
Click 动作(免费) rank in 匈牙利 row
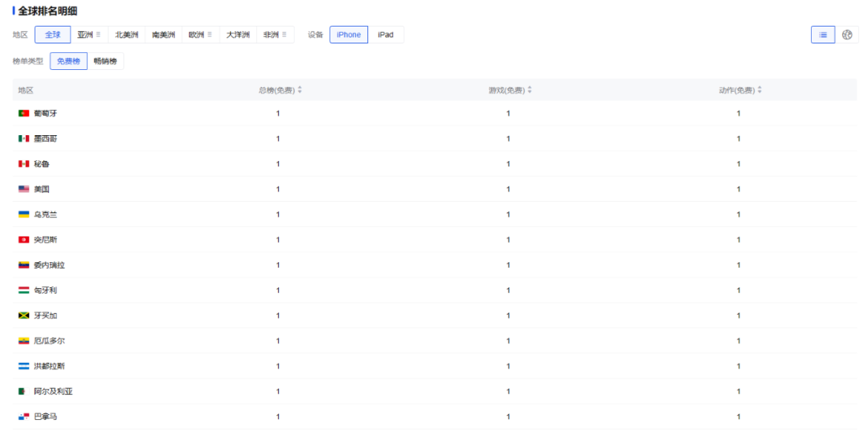click(x=739, y=290)
